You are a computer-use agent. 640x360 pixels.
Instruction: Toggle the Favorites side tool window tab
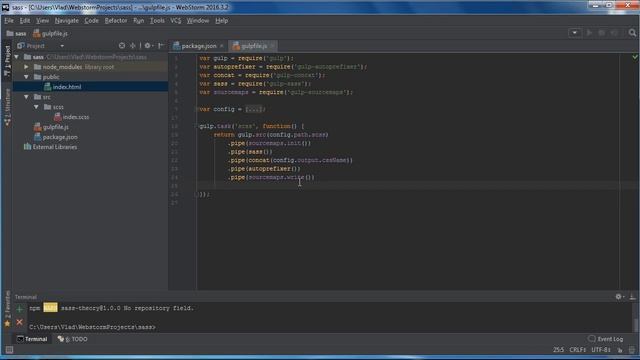(7, 309)
